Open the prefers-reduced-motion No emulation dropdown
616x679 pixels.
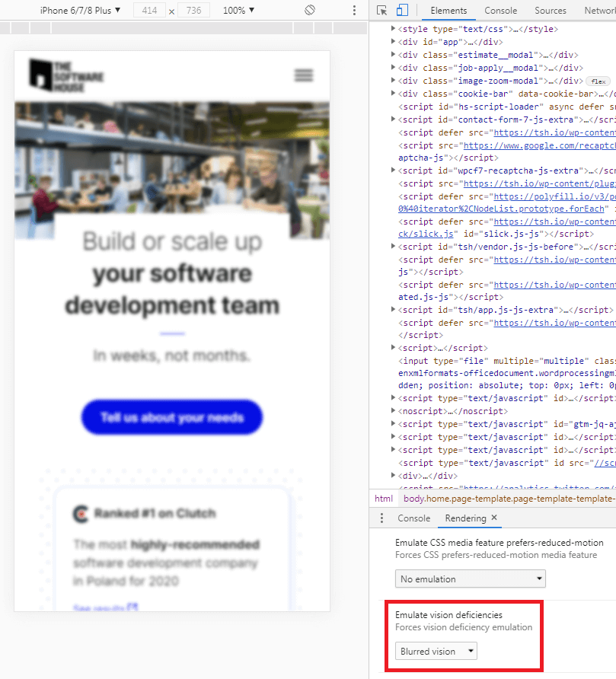470,579
